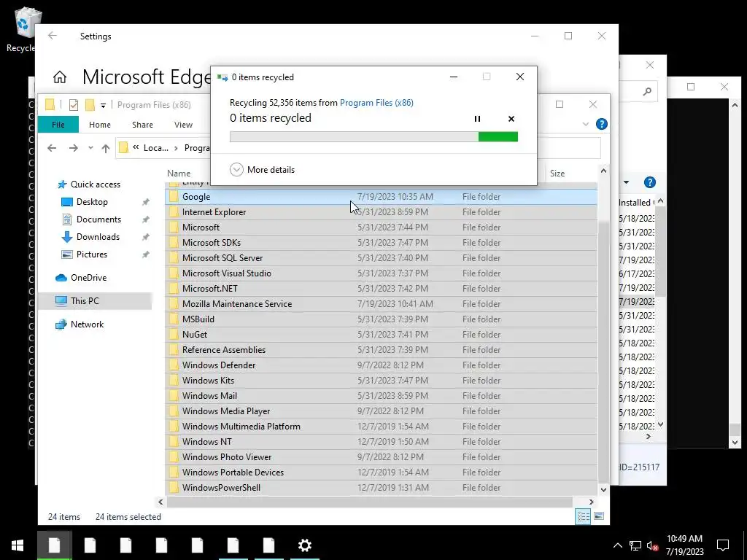This screenshot has height=560, width=747.
Task: Click the search magnifier in background window
Action: [646, 91]
